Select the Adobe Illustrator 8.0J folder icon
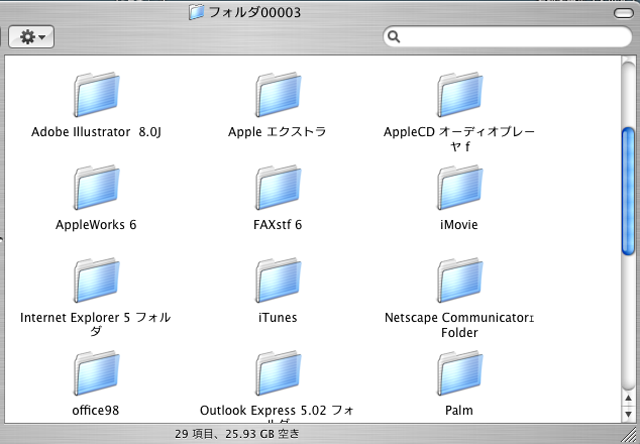Viewport: 640px width, 444px height. pyautogui.click(x=96, y=95)
